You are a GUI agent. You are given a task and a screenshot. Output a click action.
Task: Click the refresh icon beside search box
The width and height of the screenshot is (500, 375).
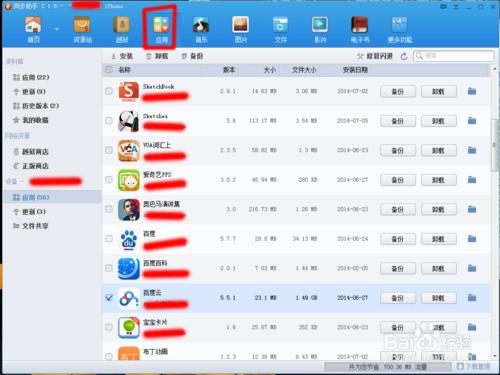click(x=404, y=56)
